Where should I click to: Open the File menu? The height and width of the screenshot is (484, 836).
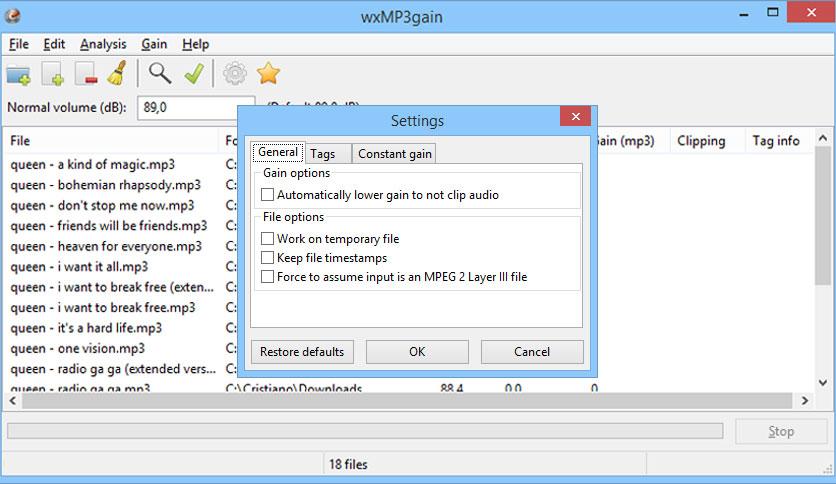19,44
